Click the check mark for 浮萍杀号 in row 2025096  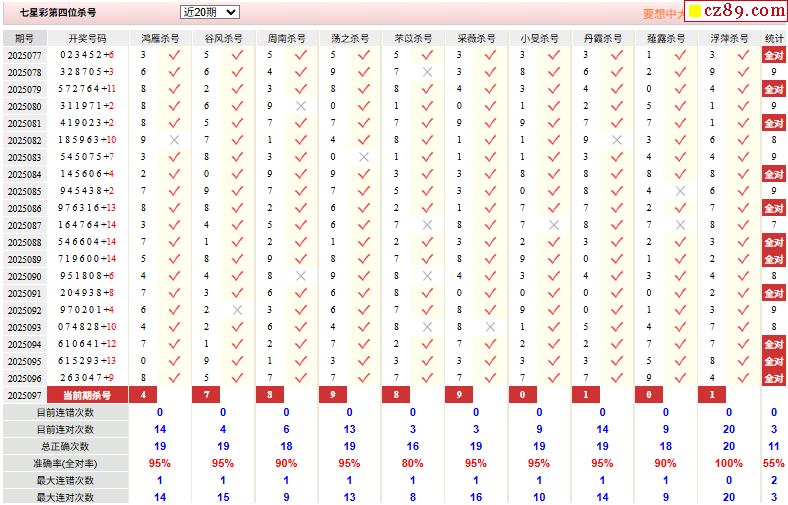coord(743,378)
